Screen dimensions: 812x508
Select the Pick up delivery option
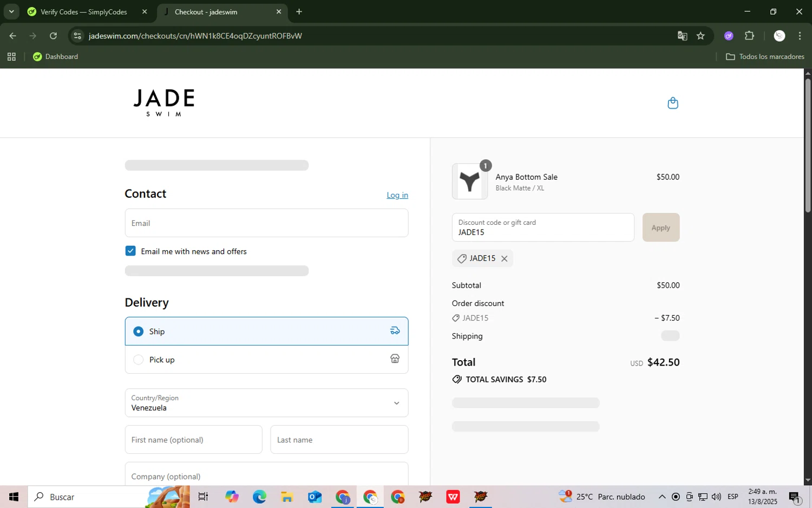[x=266, y=360]
